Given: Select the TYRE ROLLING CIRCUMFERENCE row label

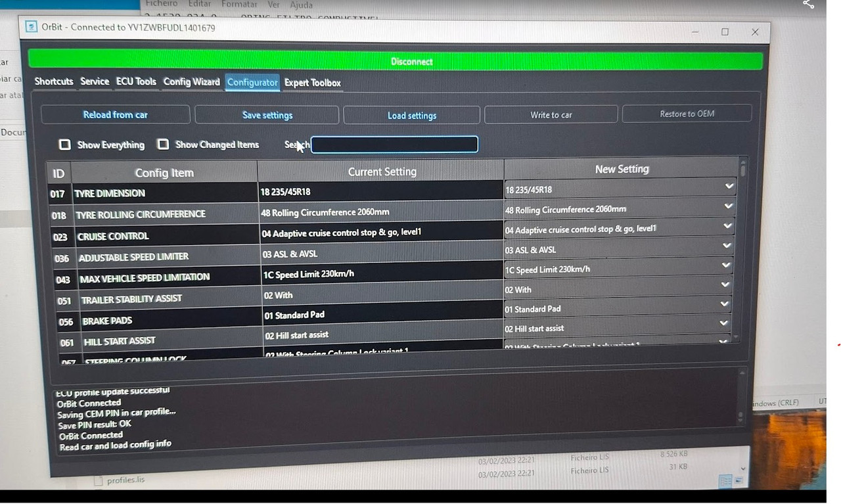Looking at the screenshot, I should (141, 214).
